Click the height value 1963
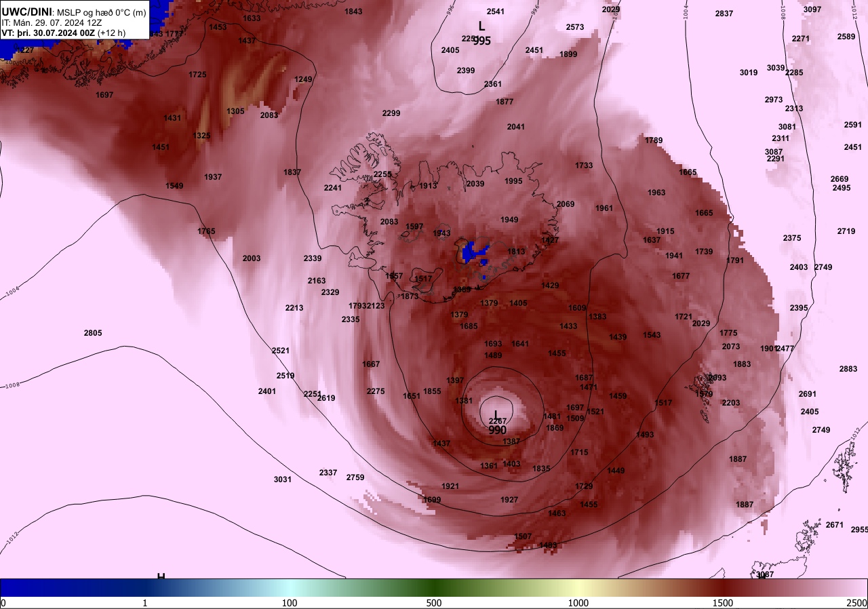Viewport: 868px width, 609px height. point(656,193)
